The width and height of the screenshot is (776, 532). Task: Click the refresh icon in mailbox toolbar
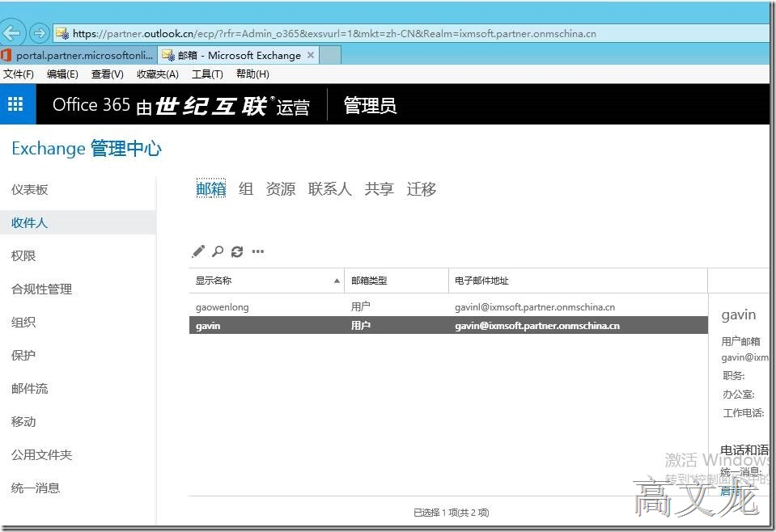237,251
